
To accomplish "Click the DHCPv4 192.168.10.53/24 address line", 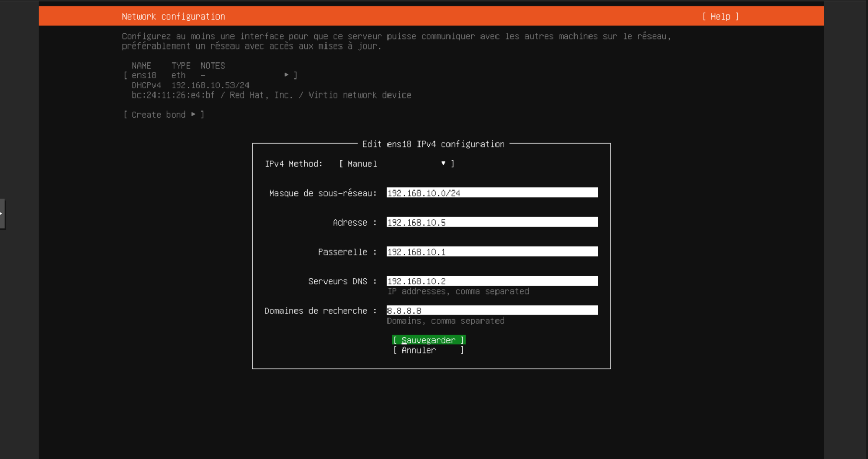I will [x=190, y=85].
